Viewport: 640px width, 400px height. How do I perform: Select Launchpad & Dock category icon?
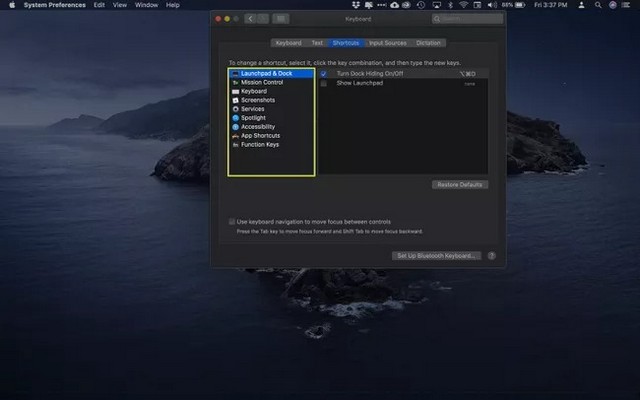coord(236,74)
